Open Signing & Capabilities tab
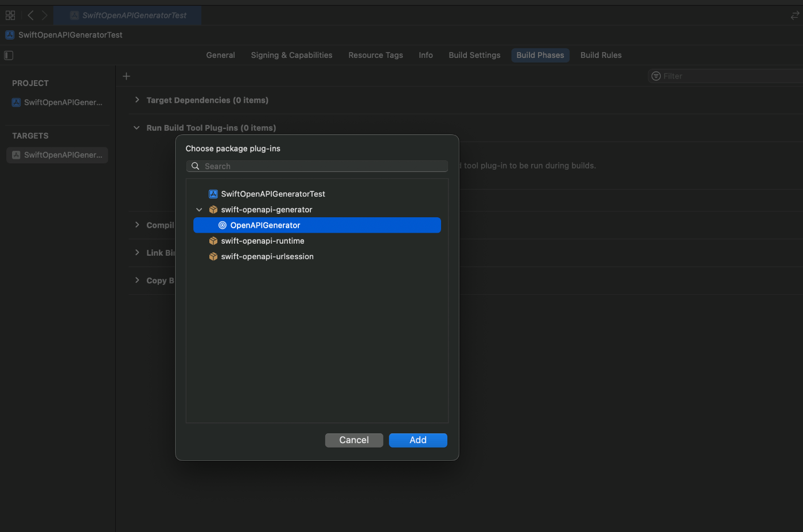The height and width of the screenshot is (532, 803). coord(292,55)
